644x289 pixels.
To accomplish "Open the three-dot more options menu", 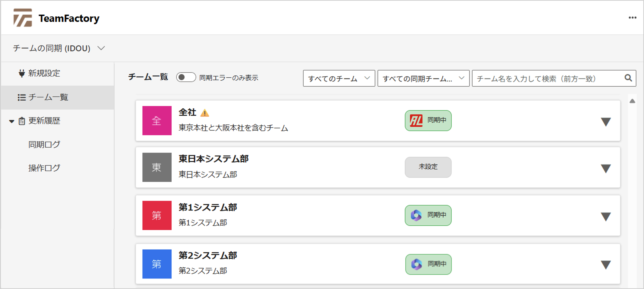I will tap(632, 17).
